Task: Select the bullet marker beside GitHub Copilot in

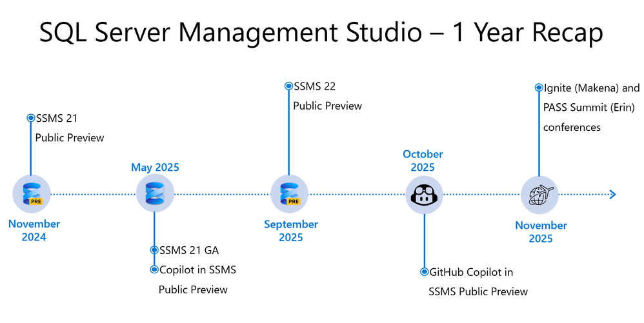Action: click(424, 271)
